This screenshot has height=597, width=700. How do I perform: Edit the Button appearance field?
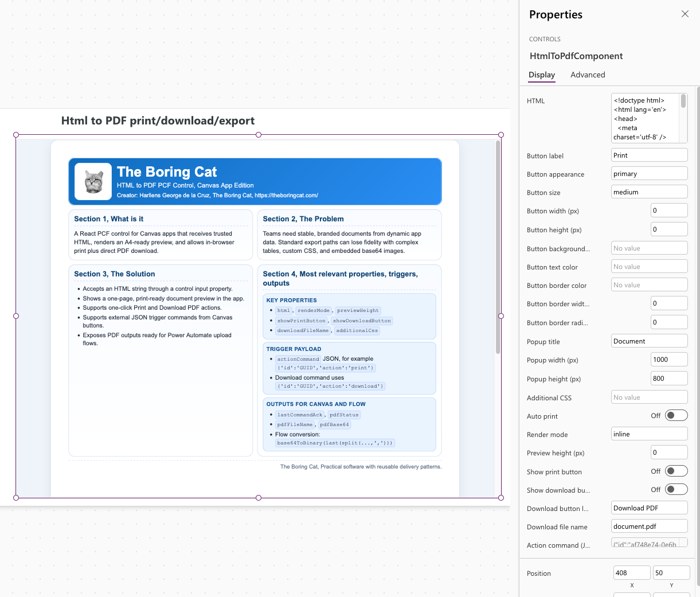(x=650, y=173)
